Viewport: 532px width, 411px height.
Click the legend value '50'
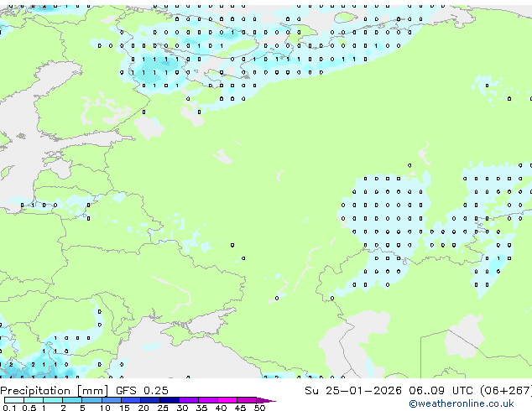pos(259,408)
